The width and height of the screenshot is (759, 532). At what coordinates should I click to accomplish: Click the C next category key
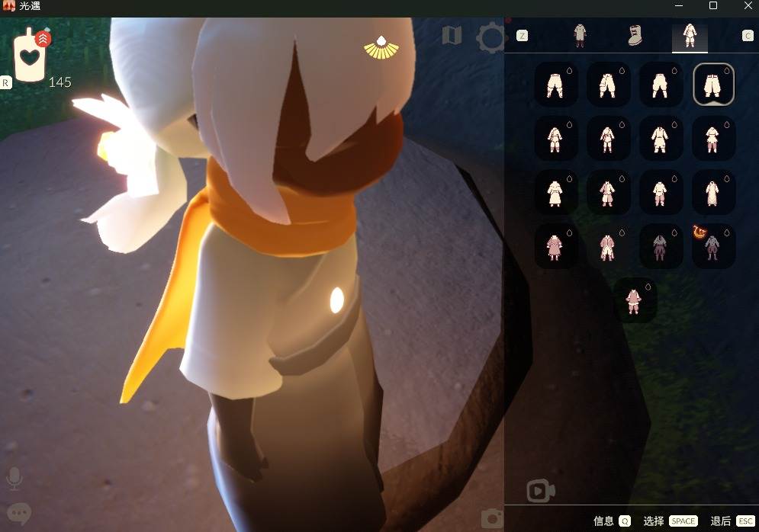coord(748,36)
